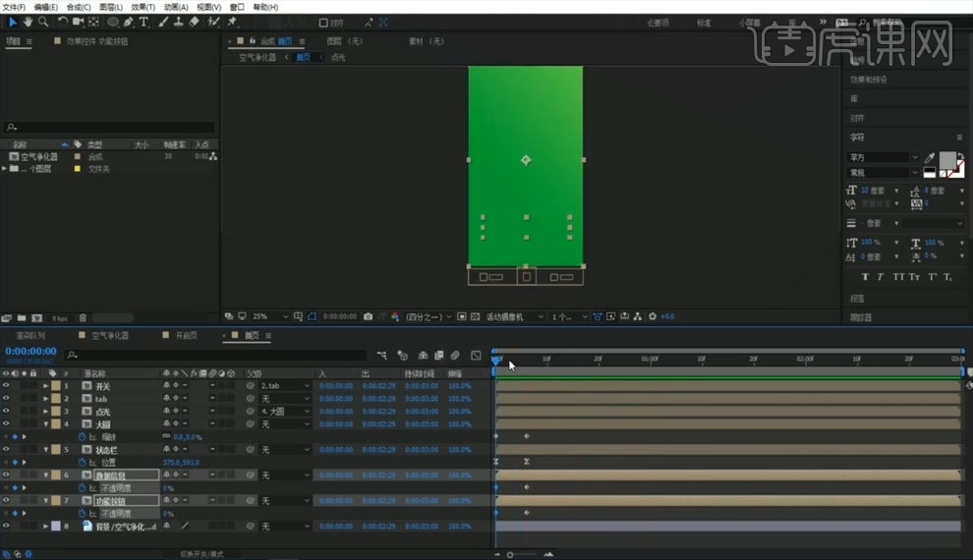Expand layer 8 background properties
This screenshot has height=560, width=973.
coord(45,526)
